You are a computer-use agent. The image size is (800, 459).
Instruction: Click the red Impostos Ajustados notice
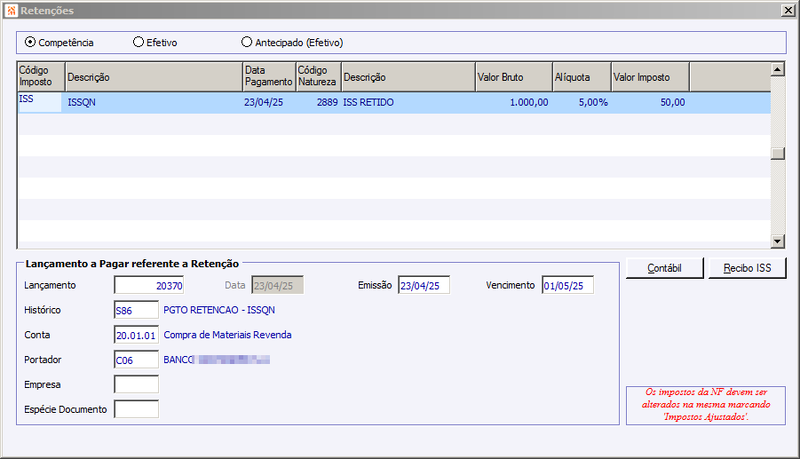(x=706, y=404)
